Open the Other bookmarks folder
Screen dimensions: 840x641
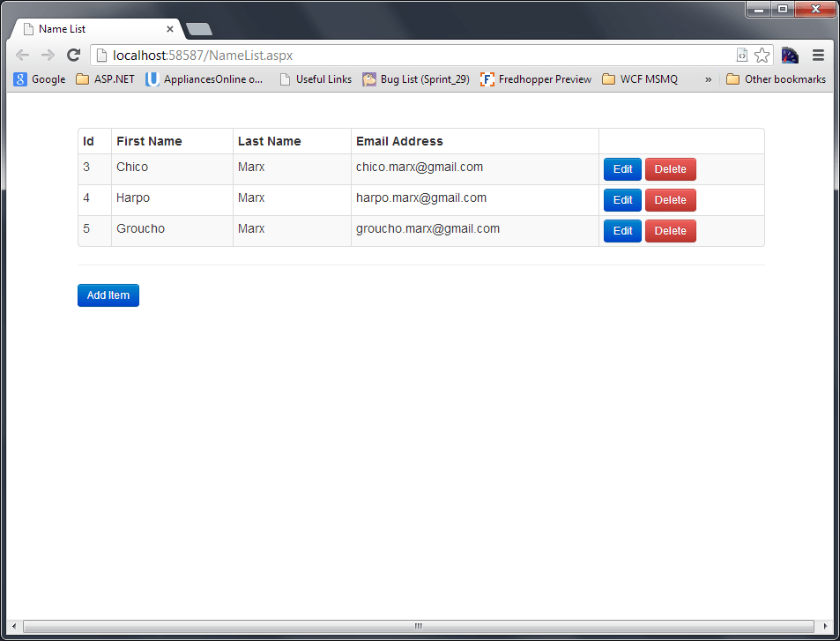(775, 78)
